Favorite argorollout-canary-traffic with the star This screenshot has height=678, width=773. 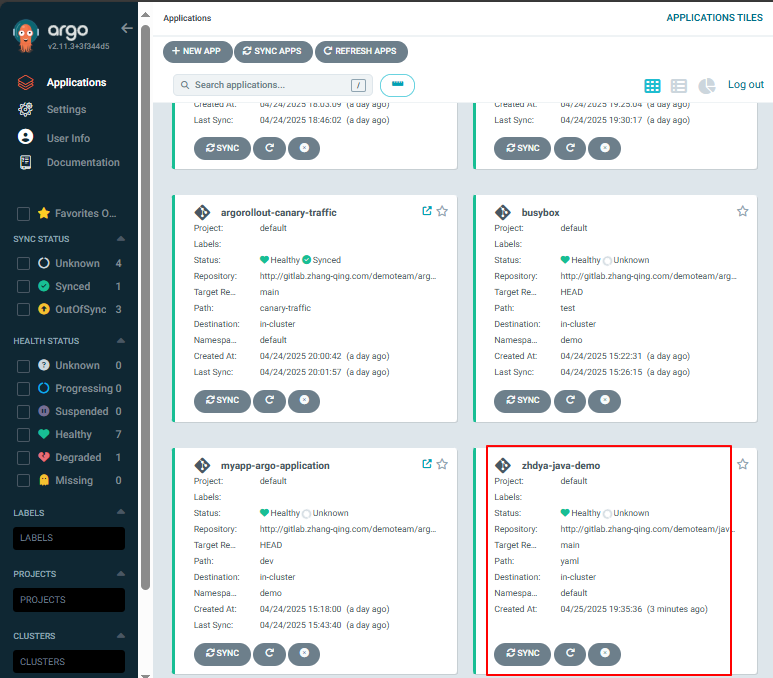pos(442,211)
